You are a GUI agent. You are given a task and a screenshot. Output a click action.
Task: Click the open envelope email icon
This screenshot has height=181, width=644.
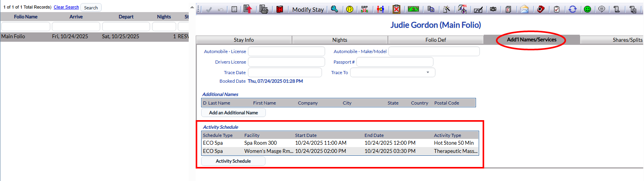pos(524,9)
